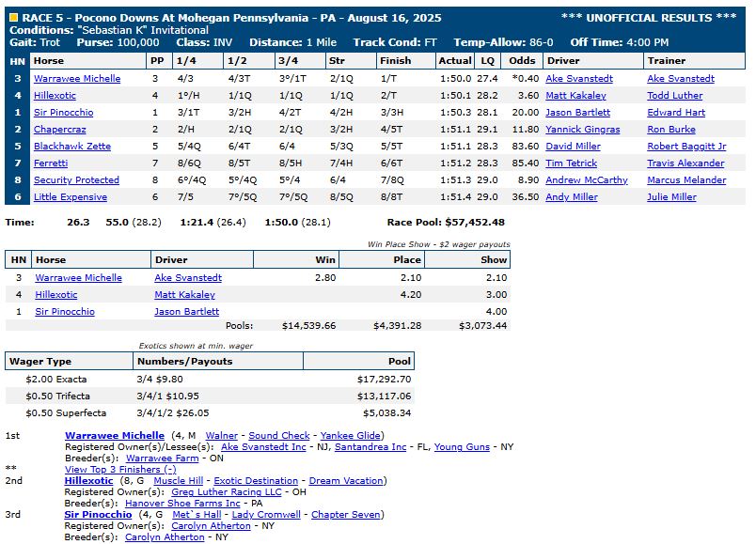
Task: Click the Young Guns owner link
Action: (x=462, y=447)
